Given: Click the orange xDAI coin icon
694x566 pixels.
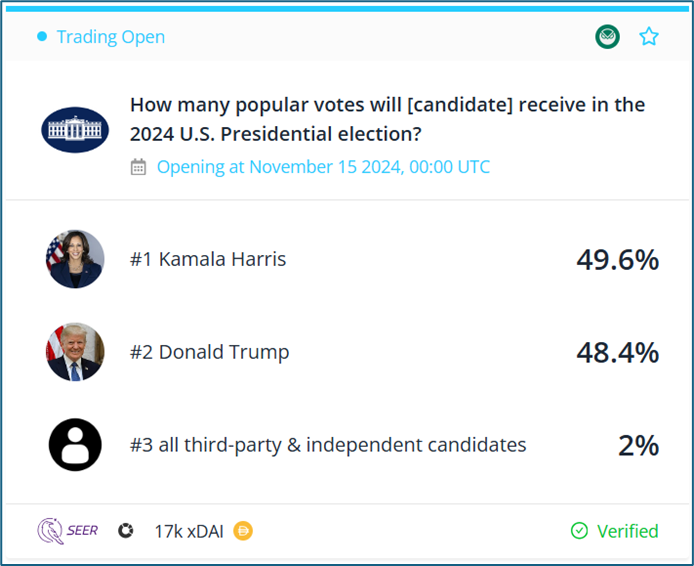Looking at the screenshot, I should (243, 531).
